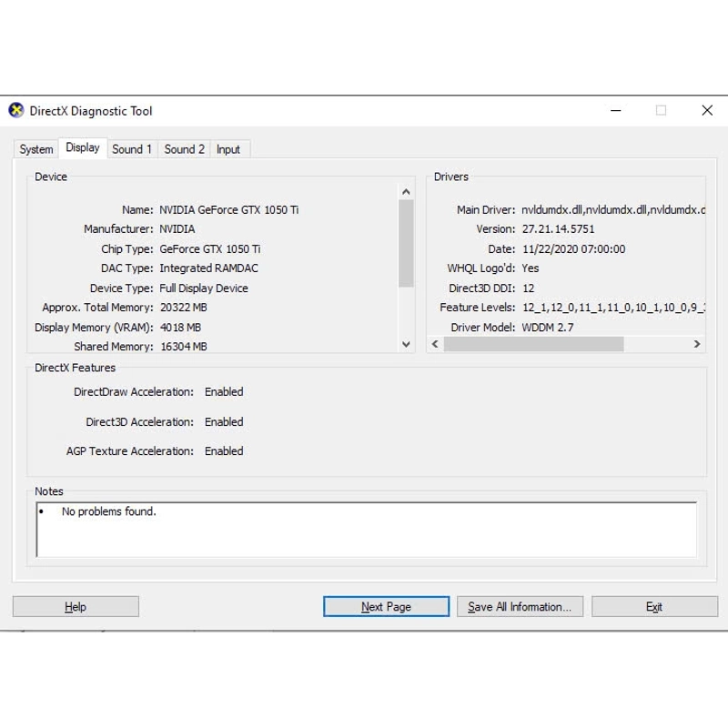Screen dimensions: 728x728
Task: Click driver Date 11/22/2020 07:00:00
Action: [x=574, y=249]
